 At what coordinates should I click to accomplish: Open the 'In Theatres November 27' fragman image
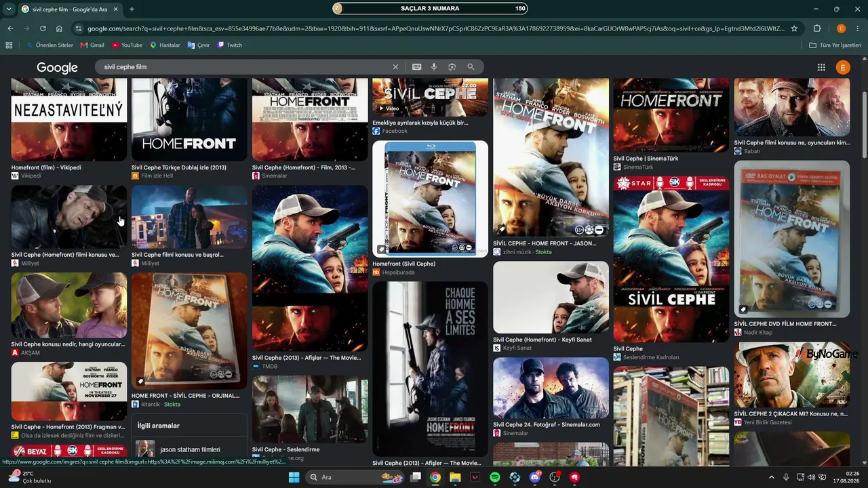(68, 391)
